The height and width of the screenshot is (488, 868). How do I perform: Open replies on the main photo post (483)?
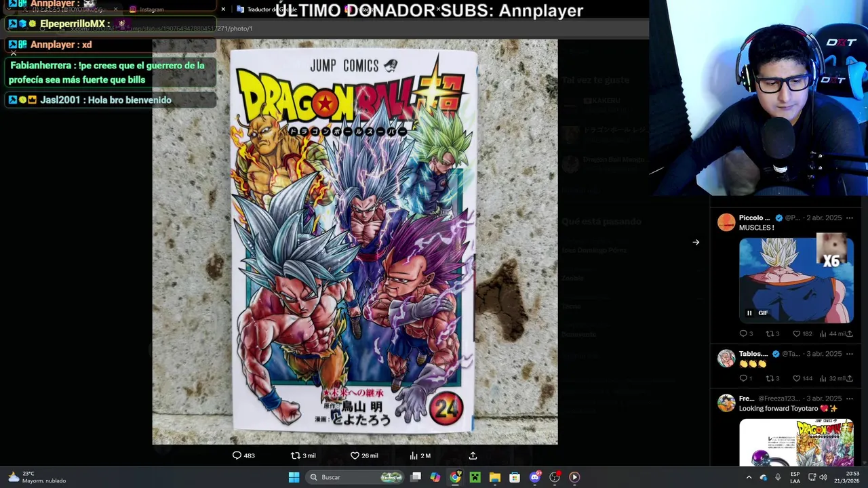243,455
